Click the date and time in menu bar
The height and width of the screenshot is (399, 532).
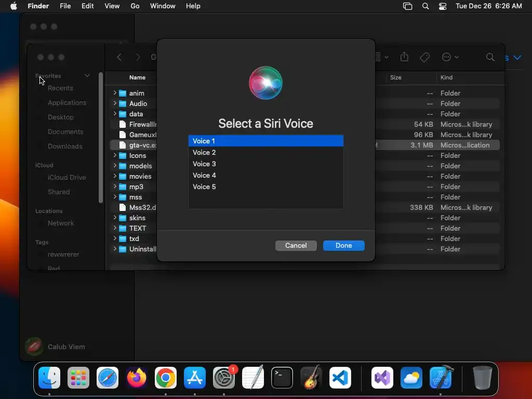point(488,6)
